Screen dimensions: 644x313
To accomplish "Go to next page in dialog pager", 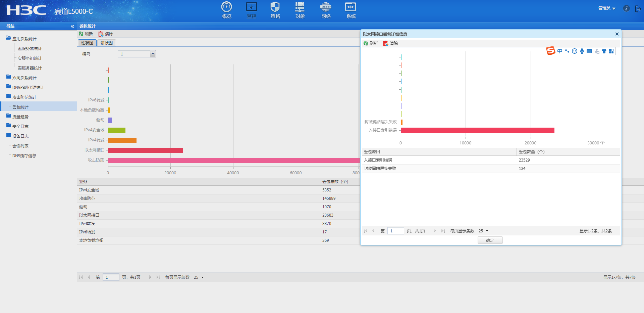I will point(435,231).
